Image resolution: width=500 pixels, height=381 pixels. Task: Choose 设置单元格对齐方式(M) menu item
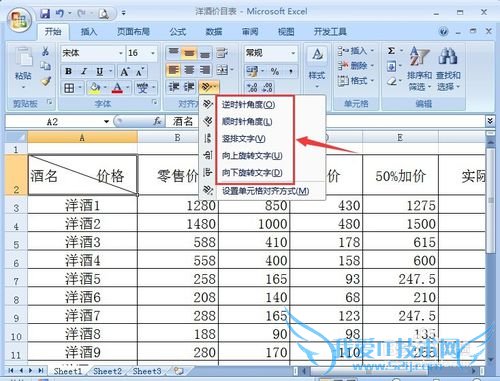[265, 191]
